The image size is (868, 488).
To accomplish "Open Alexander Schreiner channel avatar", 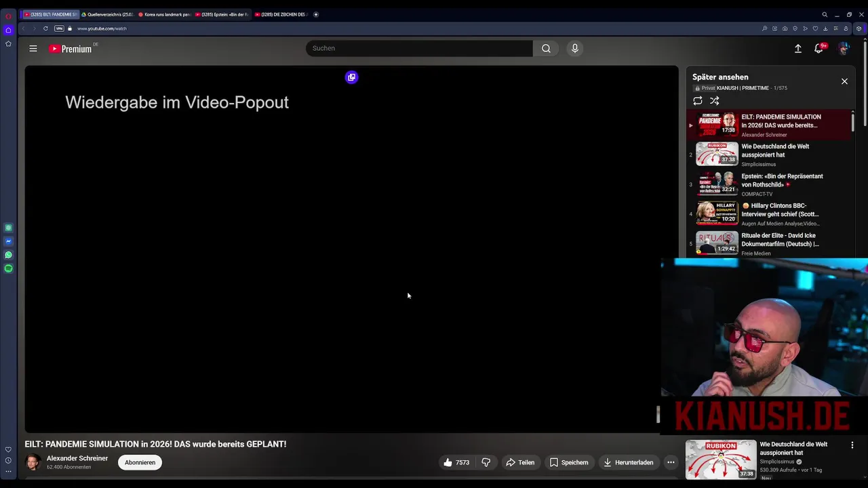I will 33,462.
